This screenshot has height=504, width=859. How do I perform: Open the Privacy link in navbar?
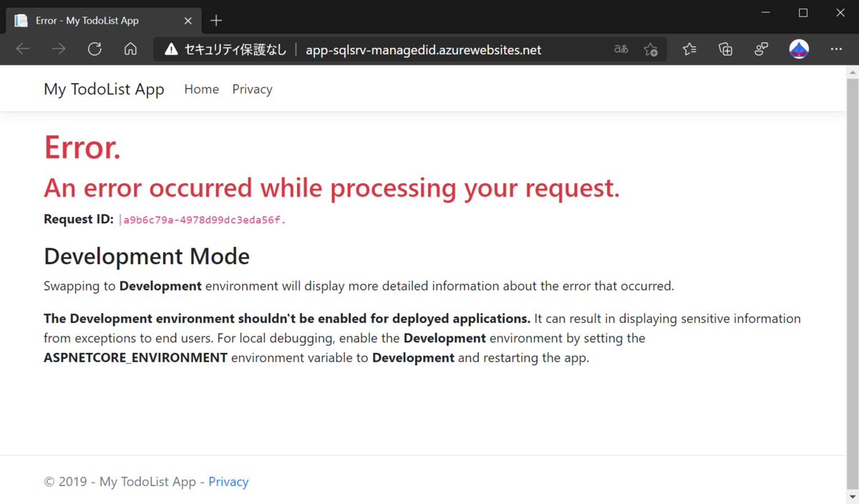point(252,89)
